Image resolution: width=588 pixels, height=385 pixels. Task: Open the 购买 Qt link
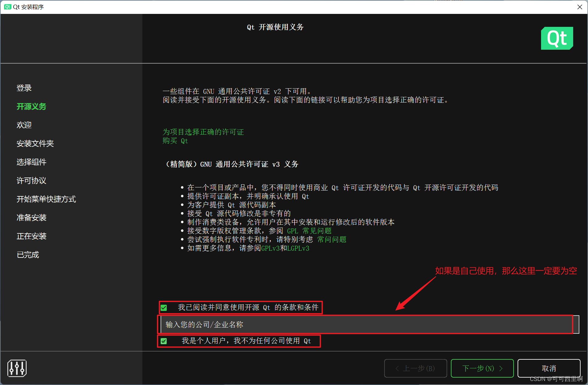[x=175, y=141]
